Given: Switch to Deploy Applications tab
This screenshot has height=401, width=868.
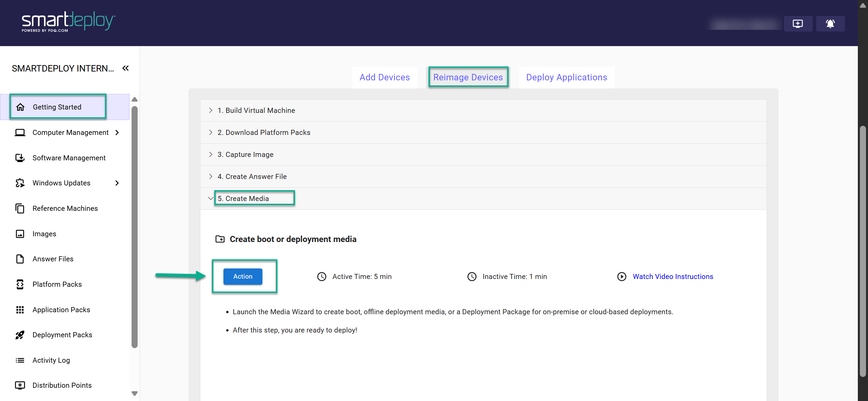Looking at the screenshot, I should (566, 77).
